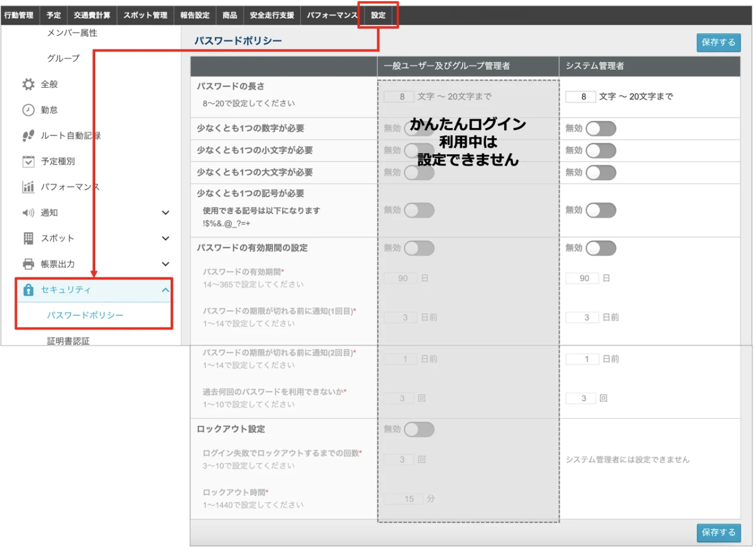Click the top 保存する button
Viewport: 756px width, 552px height.
point(719,43)
